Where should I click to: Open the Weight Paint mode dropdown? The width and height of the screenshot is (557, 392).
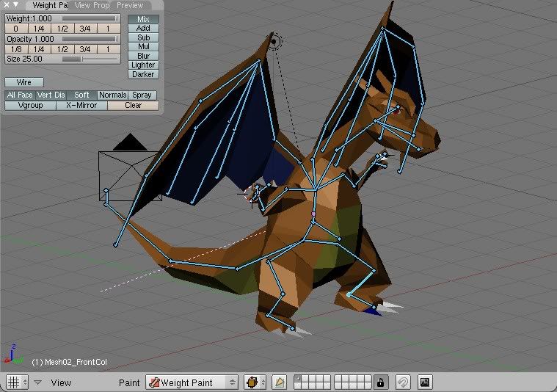pyautogui.click(x=192, y=382)
